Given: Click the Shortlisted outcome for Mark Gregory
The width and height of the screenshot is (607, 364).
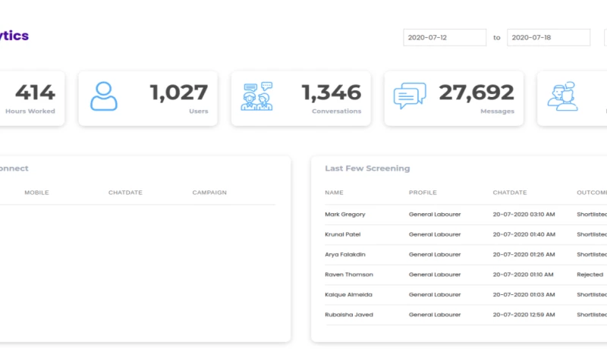Looking at the screenshot, I should pyautogui.click(x=592, y=215).
